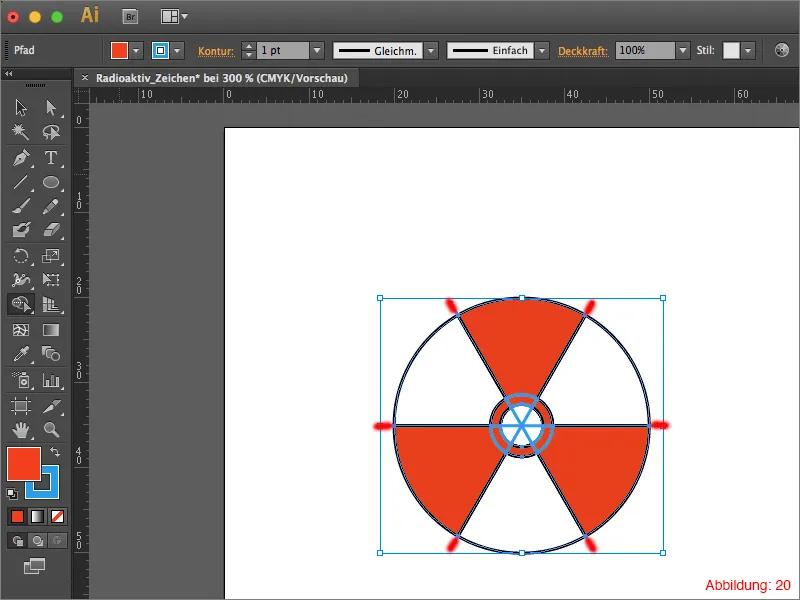Screen dimensions: 800x600
Task: Click the control panel Stroke swatch
Action: (160, 51)
